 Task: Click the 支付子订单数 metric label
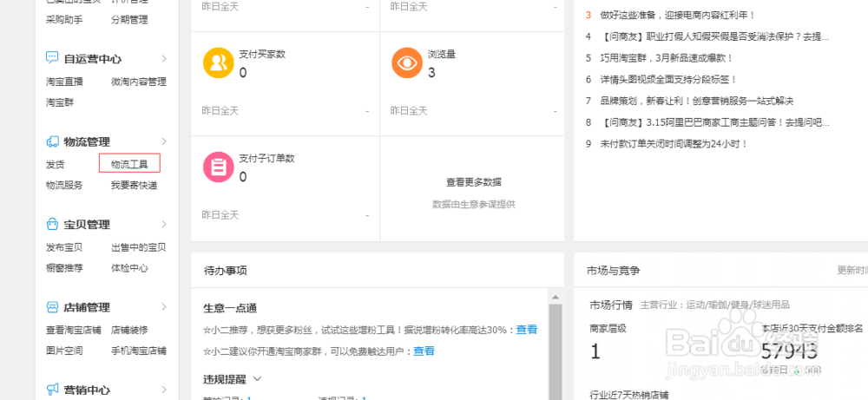[x=266, y=158]
